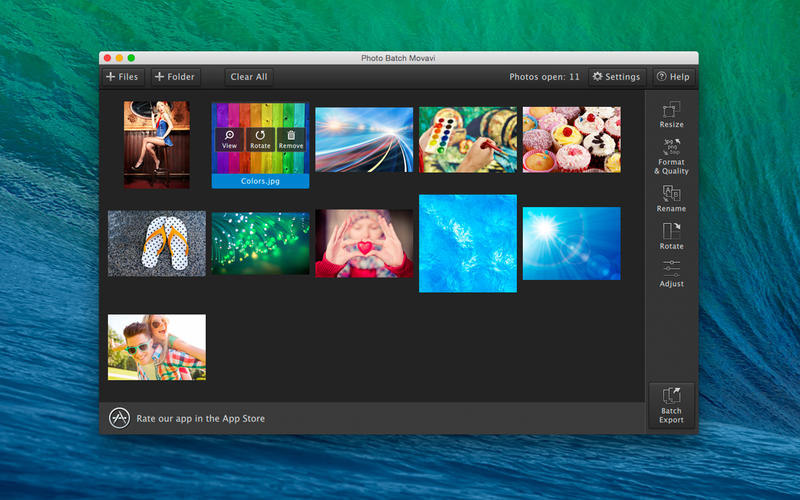This screenshot has height=500, width=800.
Task: Open the Adjust sliders tool
Action: tap(671, 274)
